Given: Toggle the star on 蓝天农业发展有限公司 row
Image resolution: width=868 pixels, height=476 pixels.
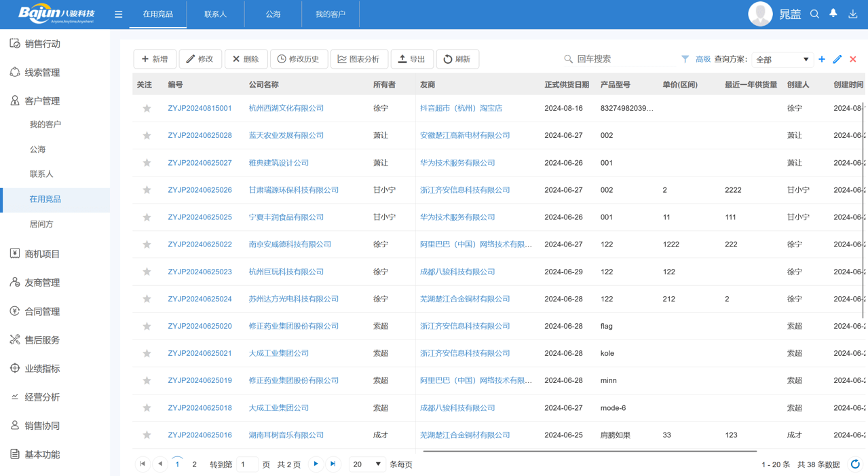Looking at the screenshot, I should point(147,135).
